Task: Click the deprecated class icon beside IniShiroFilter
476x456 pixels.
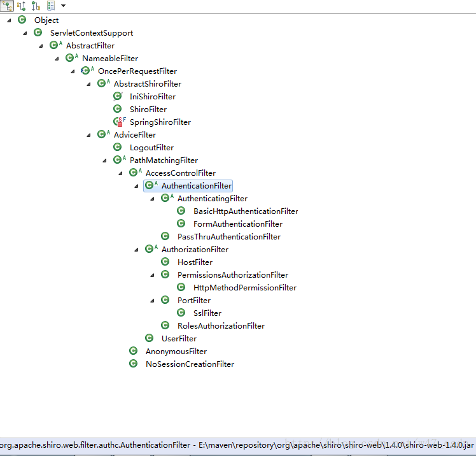Action: (118, 96)
